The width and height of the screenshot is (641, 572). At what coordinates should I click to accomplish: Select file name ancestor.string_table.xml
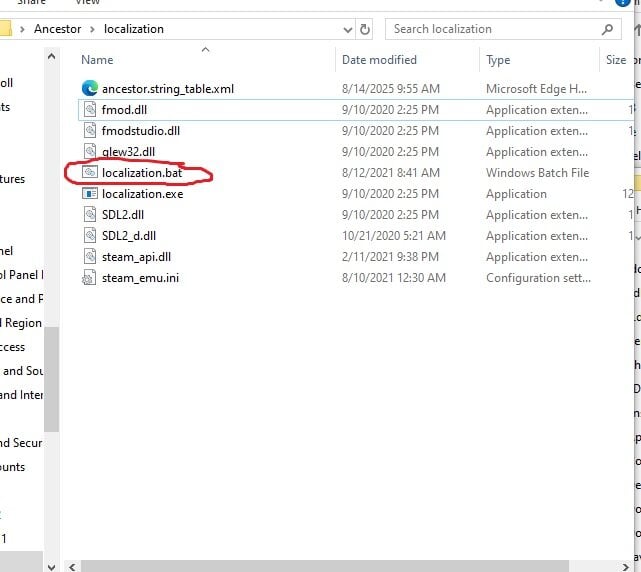(x=168, y=89)
